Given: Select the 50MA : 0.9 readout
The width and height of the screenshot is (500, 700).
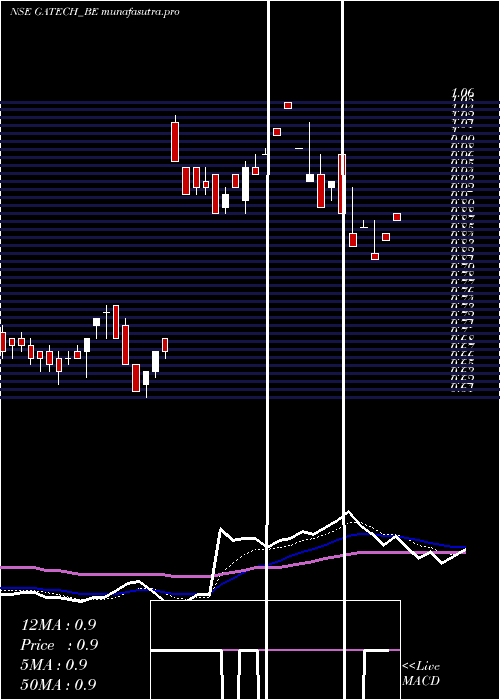Looking at the screenshot, I should pyautogui.click(x=58, y=685).
